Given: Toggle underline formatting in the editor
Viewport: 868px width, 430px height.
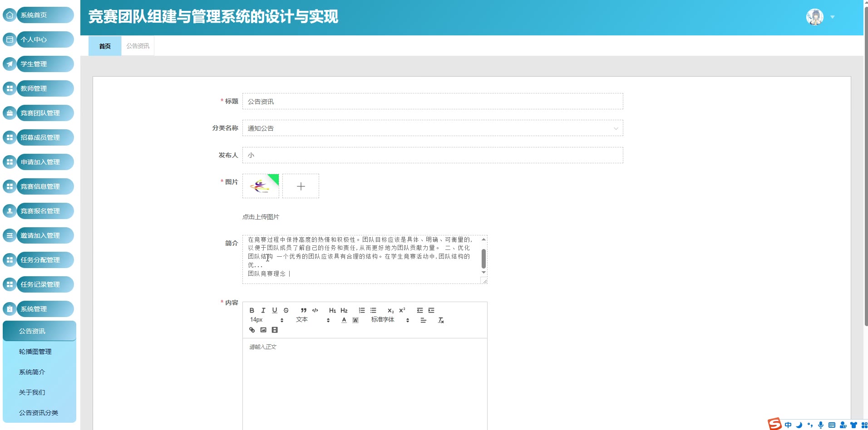Looking at the screenshot, I should coord(275,311).
